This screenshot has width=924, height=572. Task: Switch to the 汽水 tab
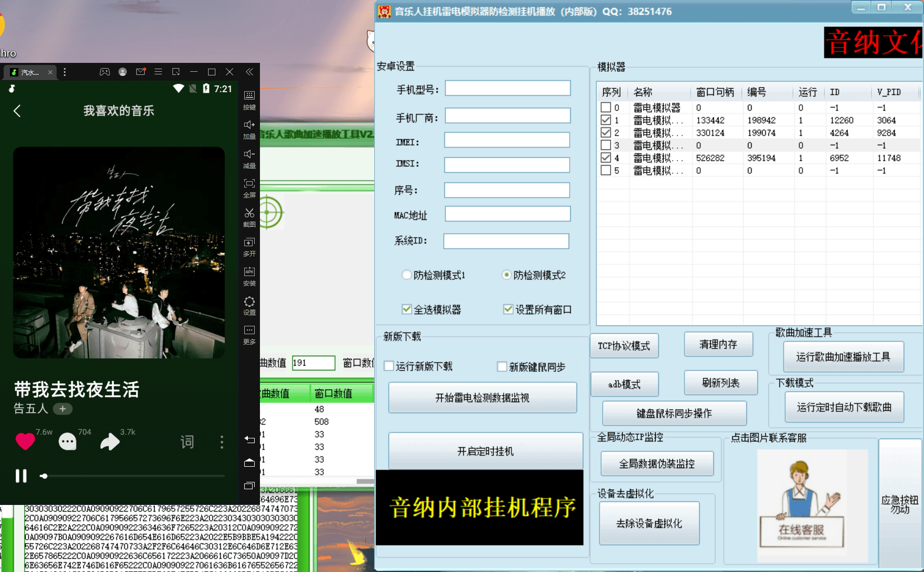30,72
